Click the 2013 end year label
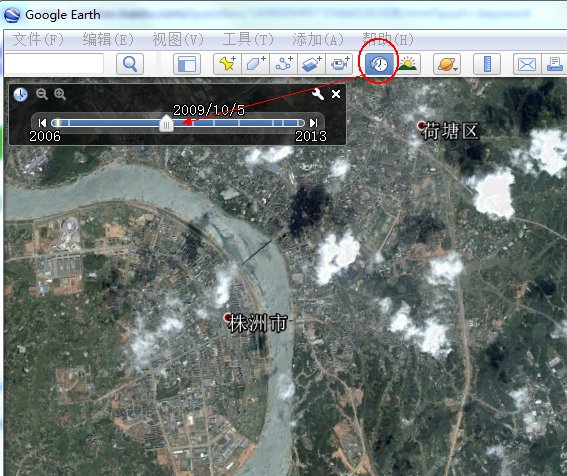The height and width of the screenshot is (476, 567). click(x=311, y=136)
